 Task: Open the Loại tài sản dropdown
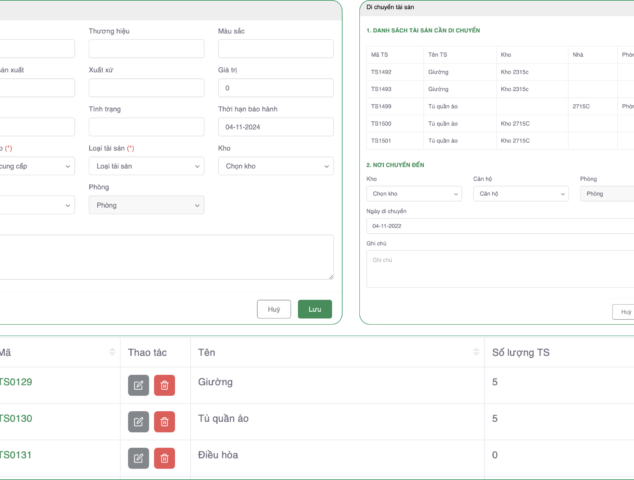pos(146,166)
